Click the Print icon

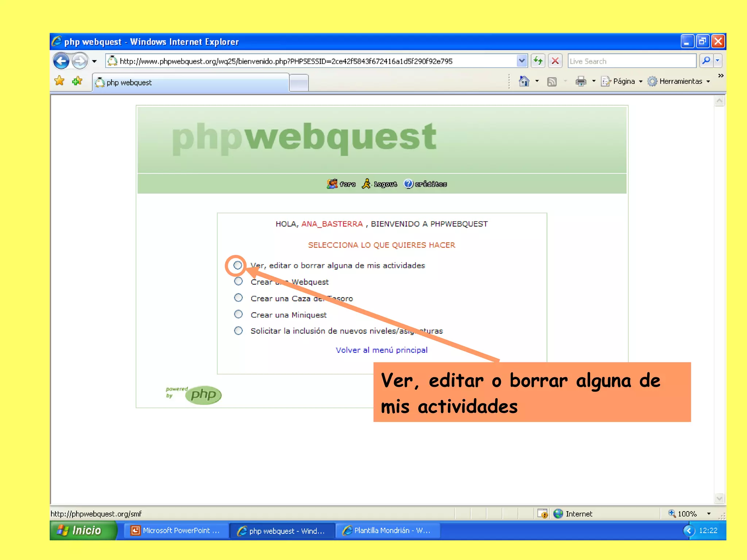tap(581, 81)
